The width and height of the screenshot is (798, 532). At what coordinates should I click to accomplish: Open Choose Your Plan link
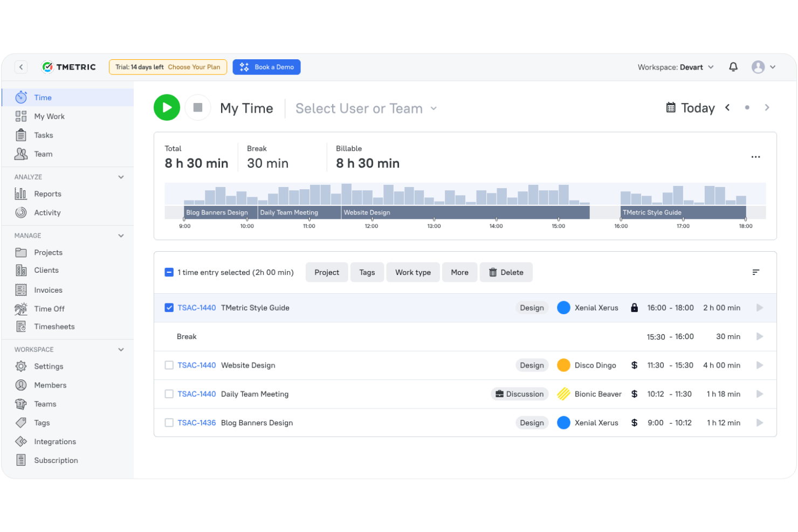pos(194,67)
